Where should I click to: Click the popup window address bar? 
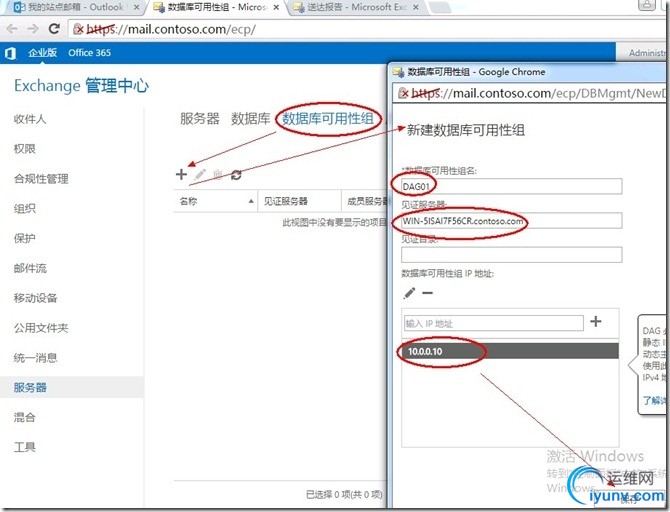pyautogui.click(x=530, y=93)
